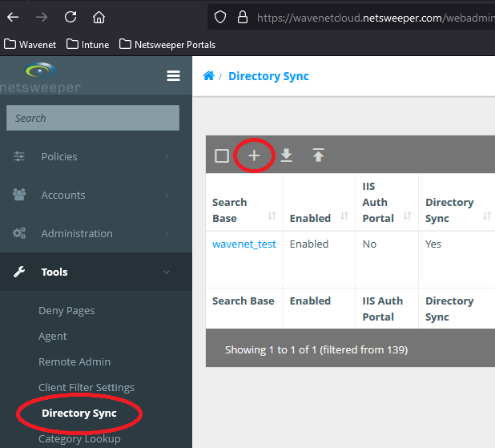Open Remote Admin in the sidebar
Image resolution: width=495 pixels, height=448 pixels.
coord(74,362)
